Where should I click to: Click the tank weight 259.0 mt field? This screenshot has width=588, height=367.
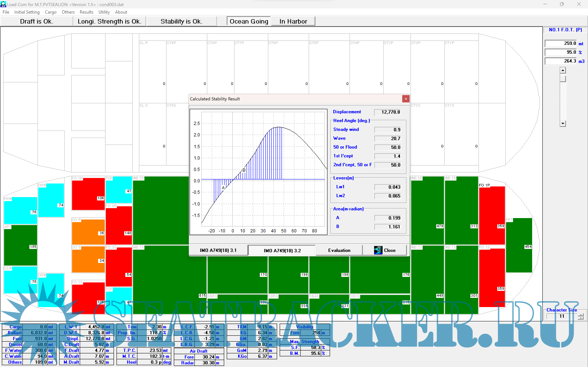tap(561, 43)
